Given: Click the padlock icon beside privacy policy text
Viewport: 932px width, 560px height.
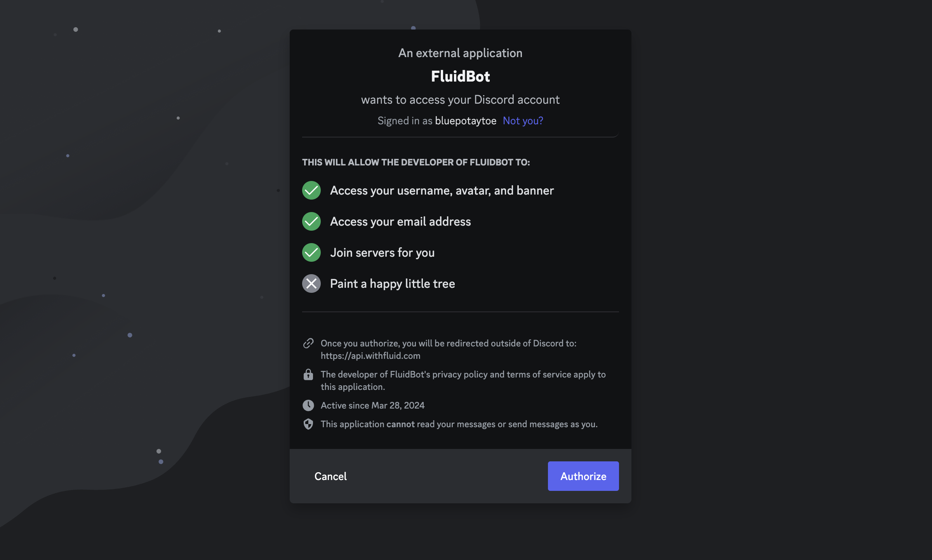Looking at the screenshot, I should pyautogui.click(x=308, y=374).
